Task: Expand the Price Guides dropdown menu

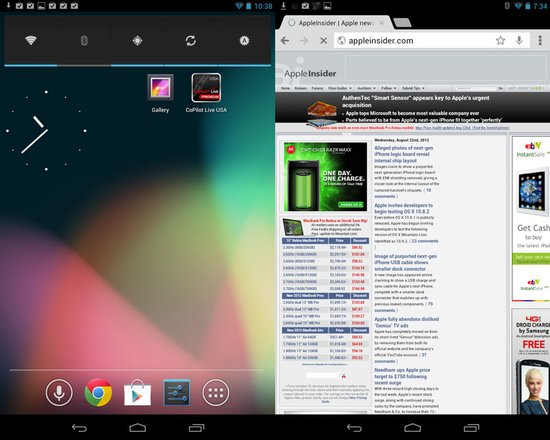Action: tap(340, 88)
